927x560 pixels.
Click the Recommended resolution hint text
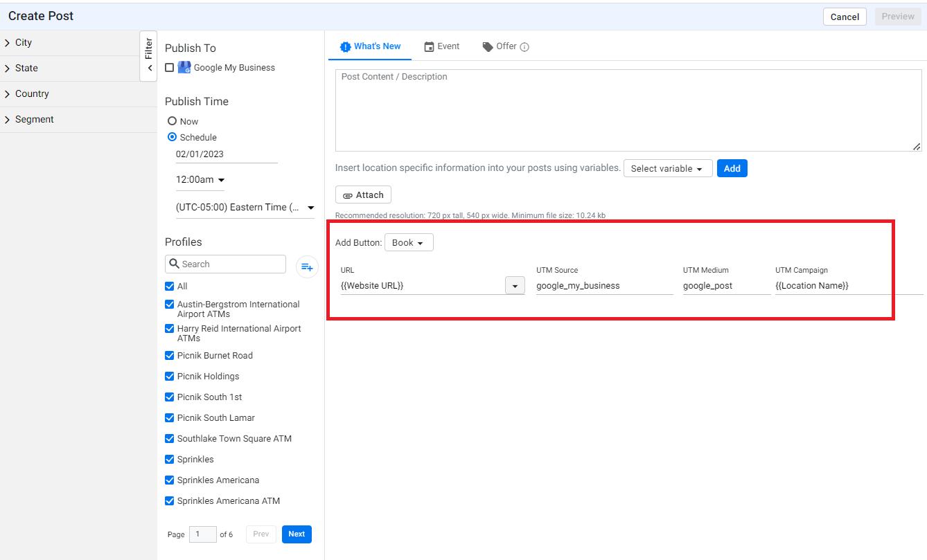click(x=470, y=216)
